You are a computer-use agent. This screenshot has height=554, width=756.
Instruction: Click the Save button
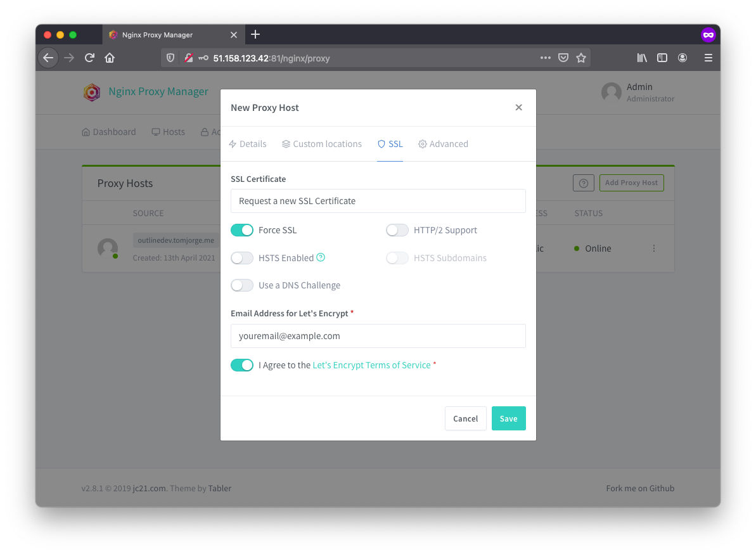pyautogui.click(x=509, y=418)
